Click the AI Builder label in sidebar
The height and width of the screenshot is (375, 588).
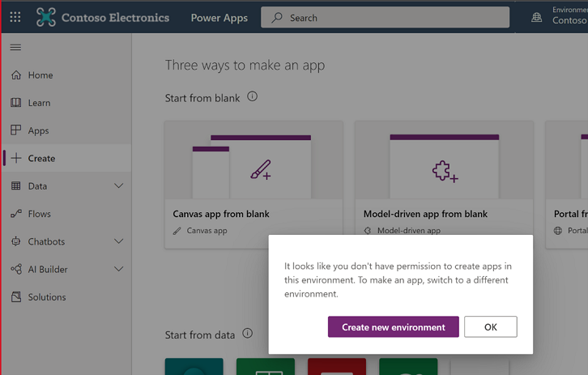[x=48, y=269]
